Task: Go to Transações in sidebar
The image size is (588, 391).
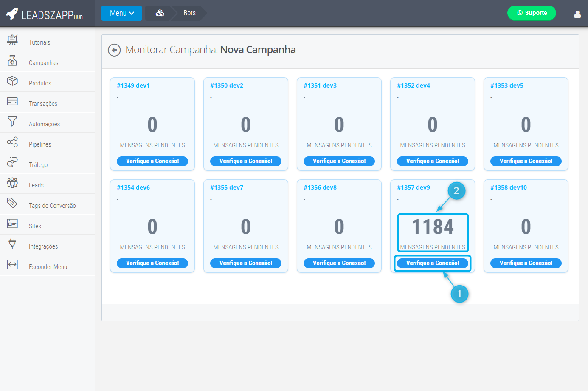Action: point(43,104)
